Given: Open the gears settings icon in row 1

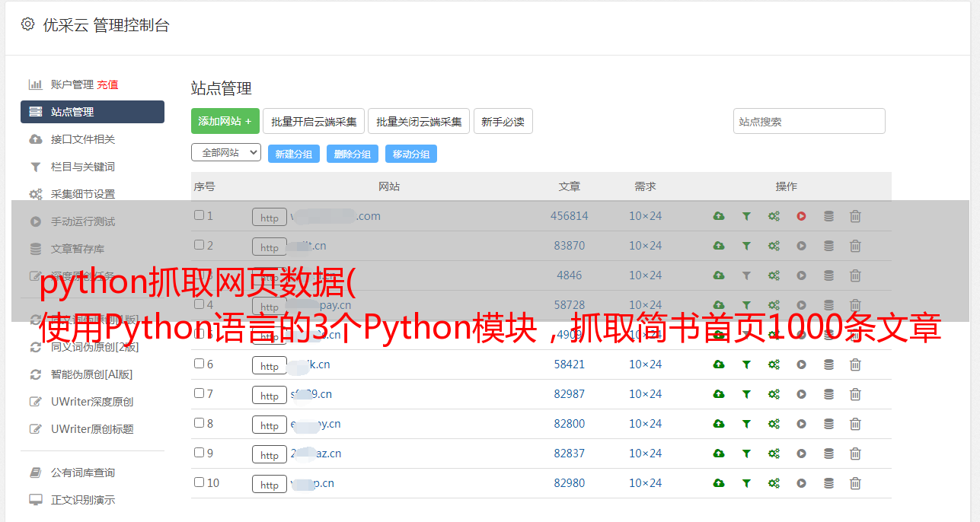Looking at the screenshot, I should coord(774,216).
